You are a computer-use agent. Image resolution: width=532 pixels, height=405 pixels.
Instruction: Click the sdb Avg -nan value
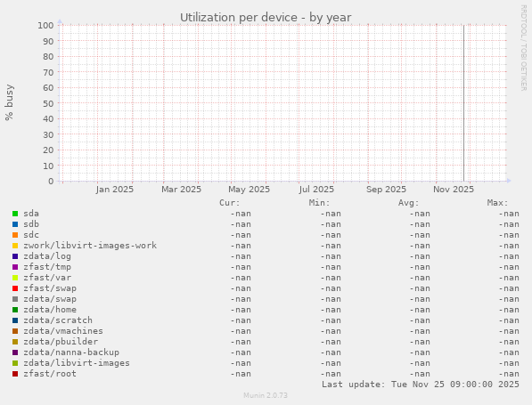click(x=420, y=224)
